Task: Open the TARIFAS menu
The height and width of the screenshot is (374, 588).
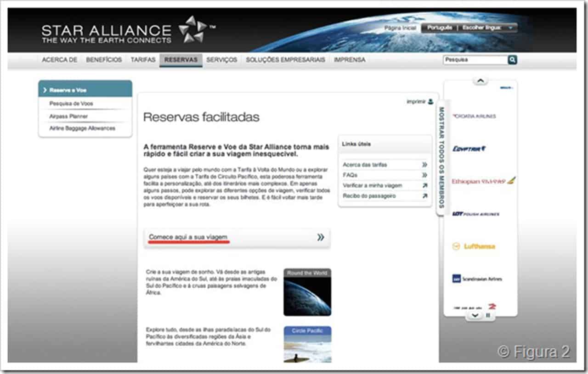Action: (x=143, y=60)
